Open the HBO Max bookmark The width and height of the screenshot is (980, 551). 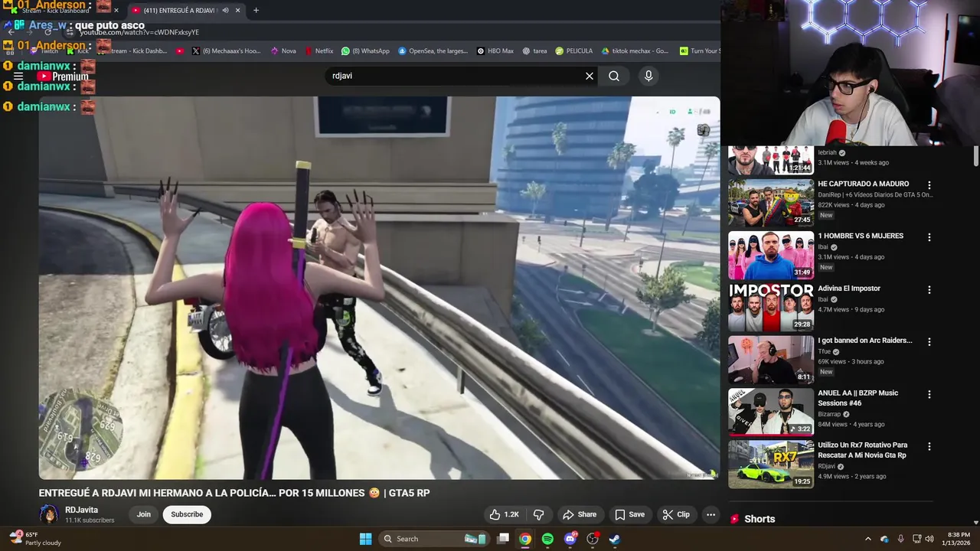tap(495, 51)
